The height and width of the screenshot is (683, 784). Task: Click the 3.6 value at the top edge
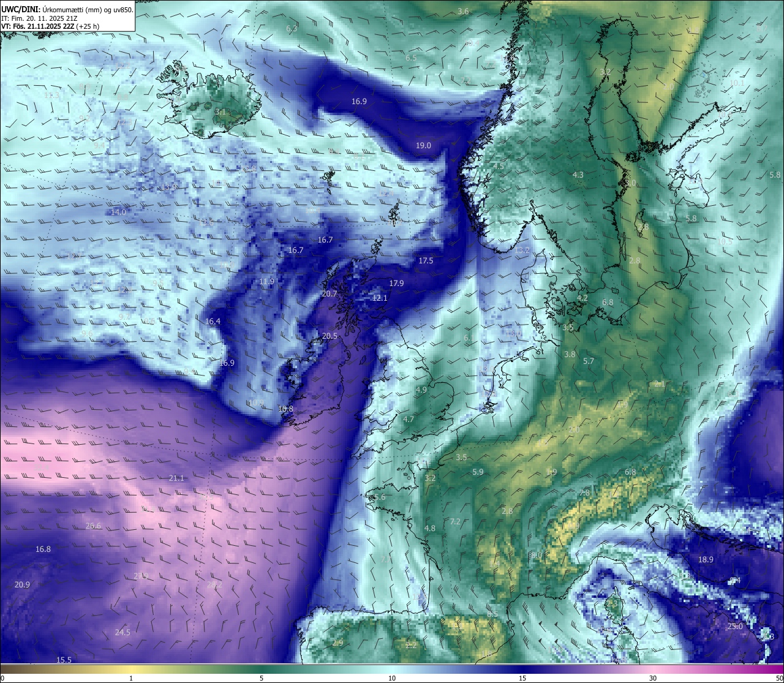tap(463, 12)
